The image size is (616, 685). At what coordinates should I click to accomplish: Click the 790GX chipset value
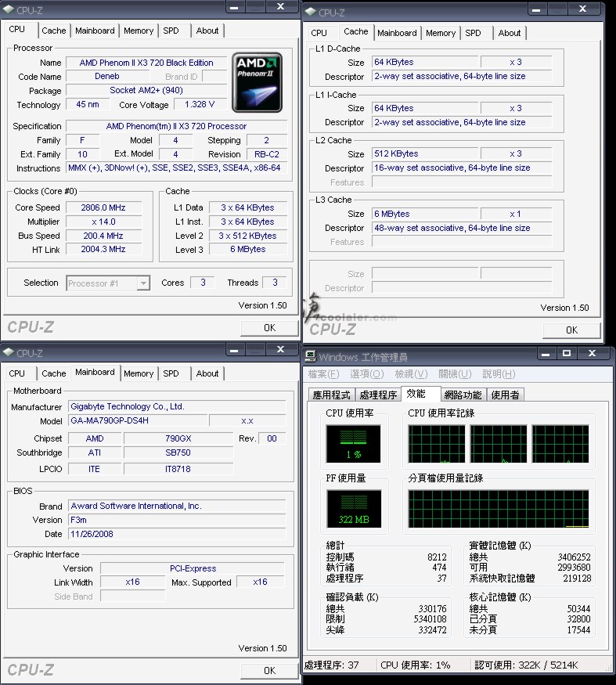(x=178, y=438)
